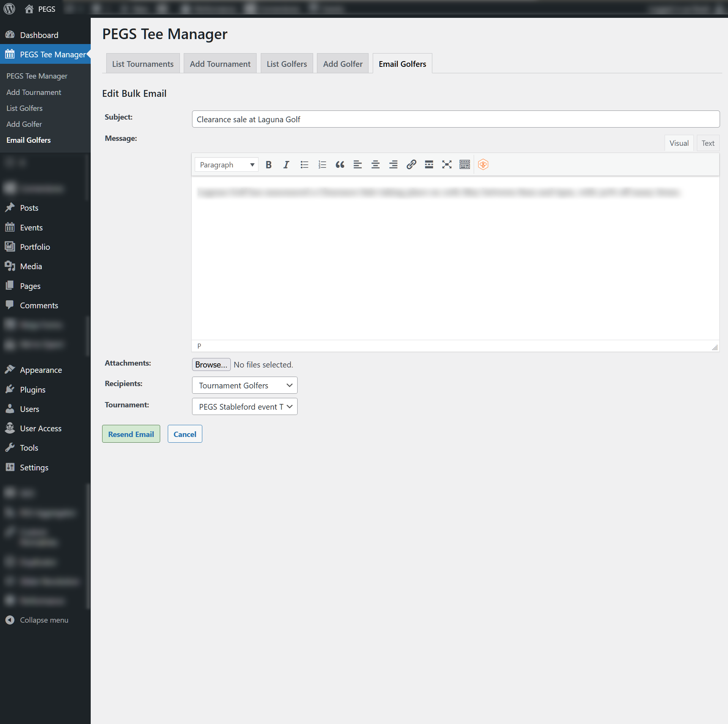Switch to the List Golfers tab
The height and width of the screenshot is (724, 728).
tap(287, 64)
